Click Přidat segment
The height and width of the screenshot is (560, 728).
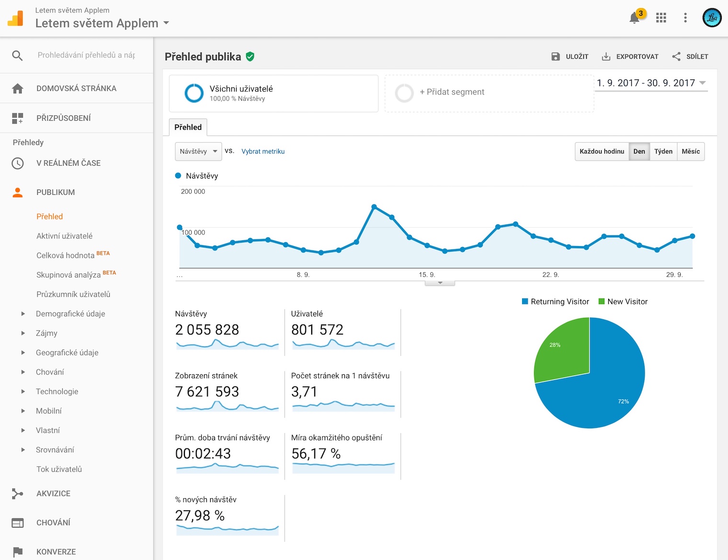point(452,92)
